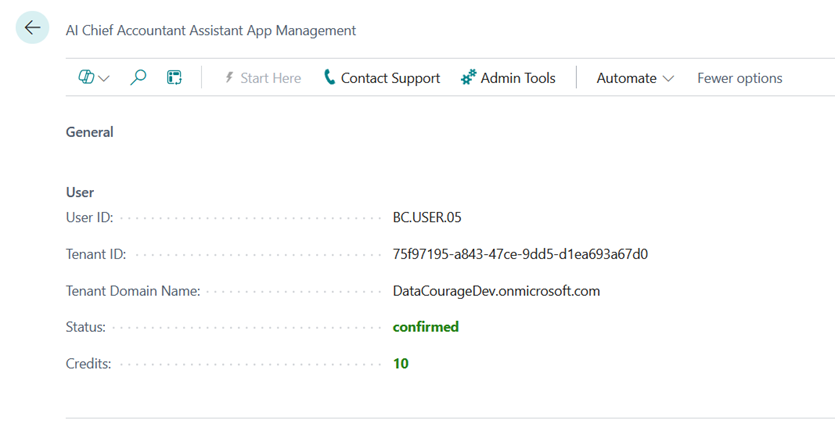Expand the chevron next to Automate
The width and height of the screenshot is (835, 424).
point(669,79)
